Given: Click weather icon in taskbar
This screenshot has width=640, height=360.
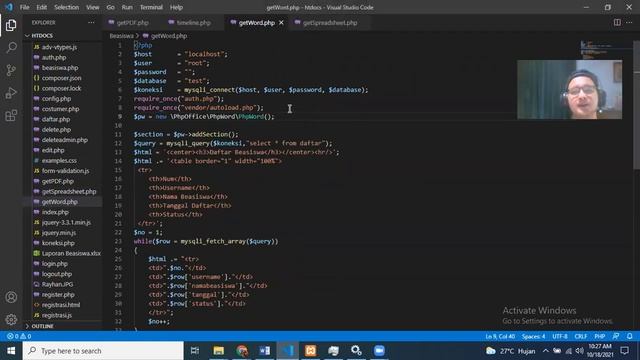Looking at the screenshot, I should 490,351.
